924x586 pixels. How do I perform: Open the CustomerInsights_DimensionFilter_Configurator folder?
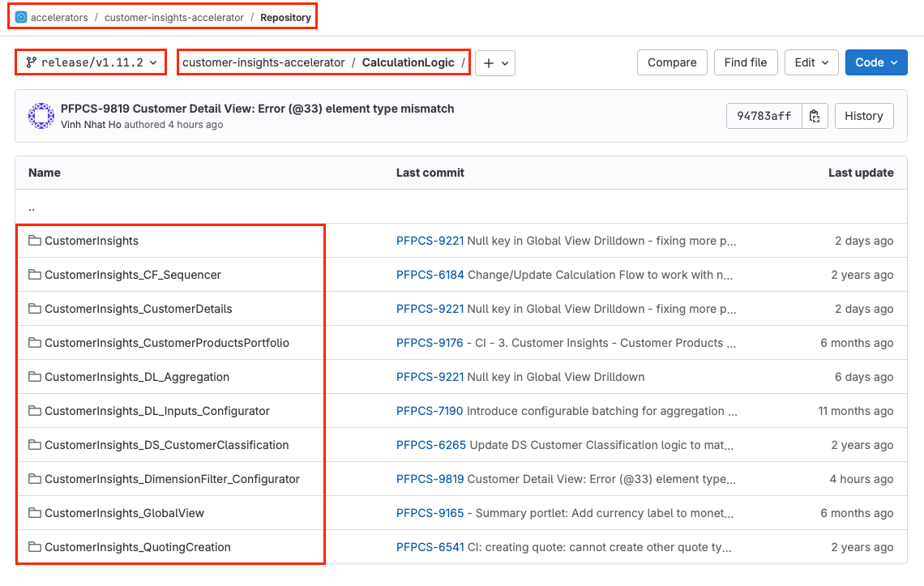172,479
